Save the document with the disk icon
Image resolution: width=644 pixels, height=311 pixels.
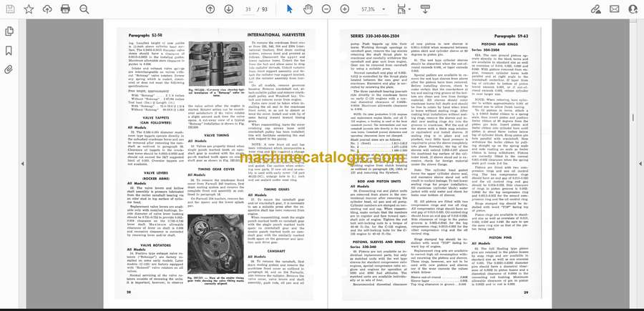pos(10,9)
